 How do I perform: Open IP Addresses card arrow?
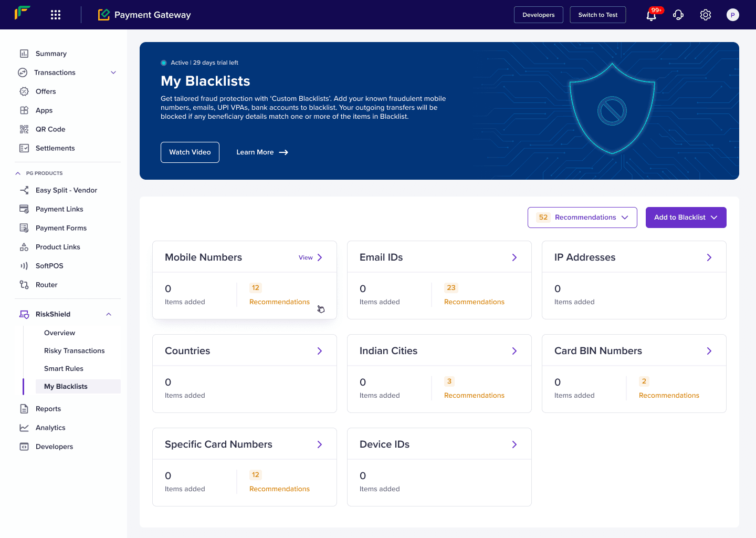(x=709, y=257)
